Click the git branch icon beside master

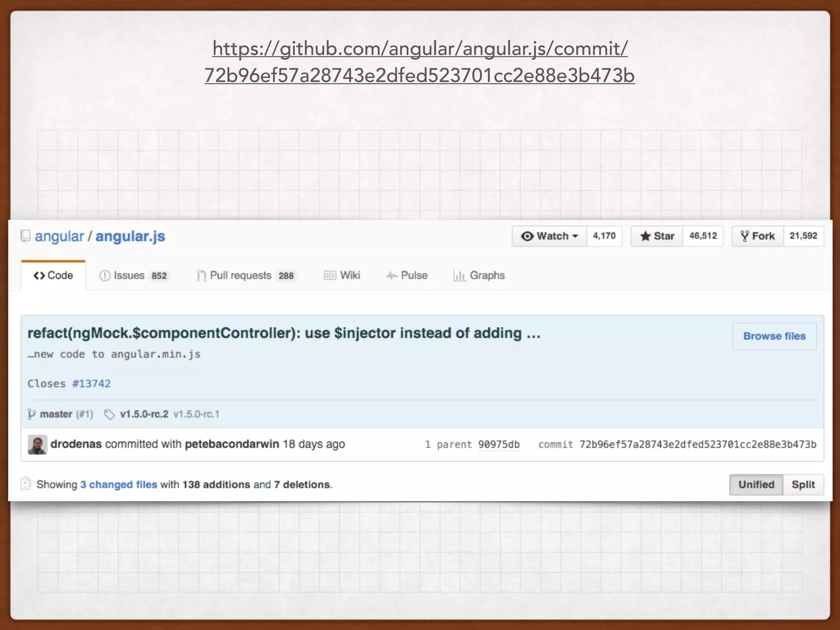(x=32, y=414)
